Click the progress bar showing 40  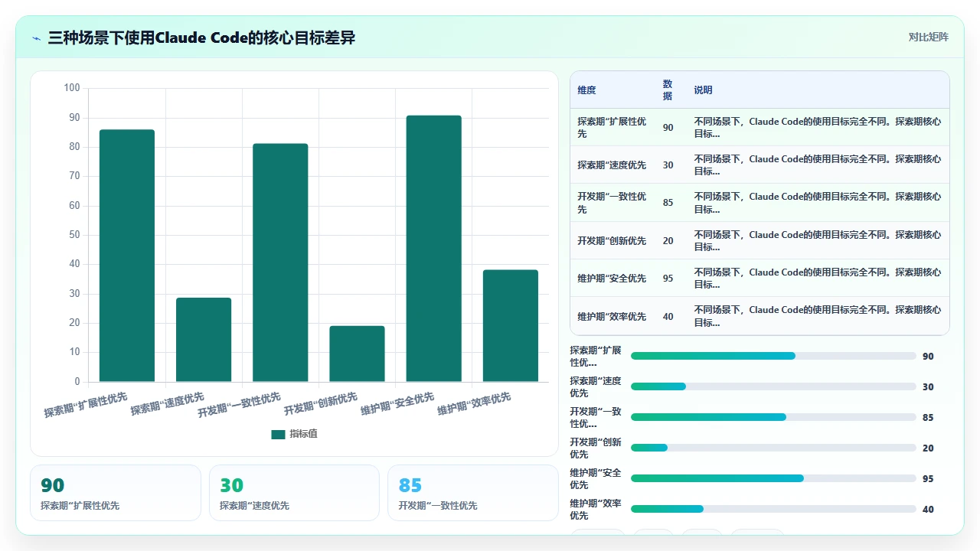(x=773, y=509)
